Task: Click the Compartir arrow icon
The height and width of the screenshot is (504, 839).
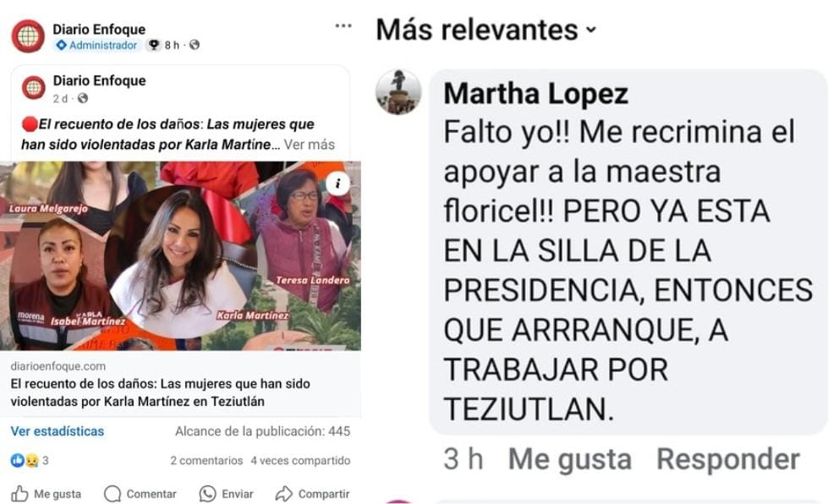Action: (284, 494)
